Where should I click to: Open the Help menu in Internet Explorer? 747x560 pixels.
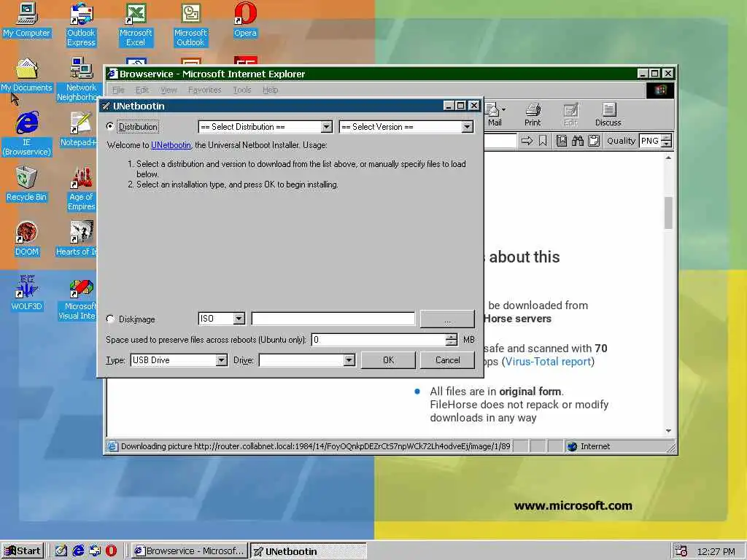pos(270,90)
